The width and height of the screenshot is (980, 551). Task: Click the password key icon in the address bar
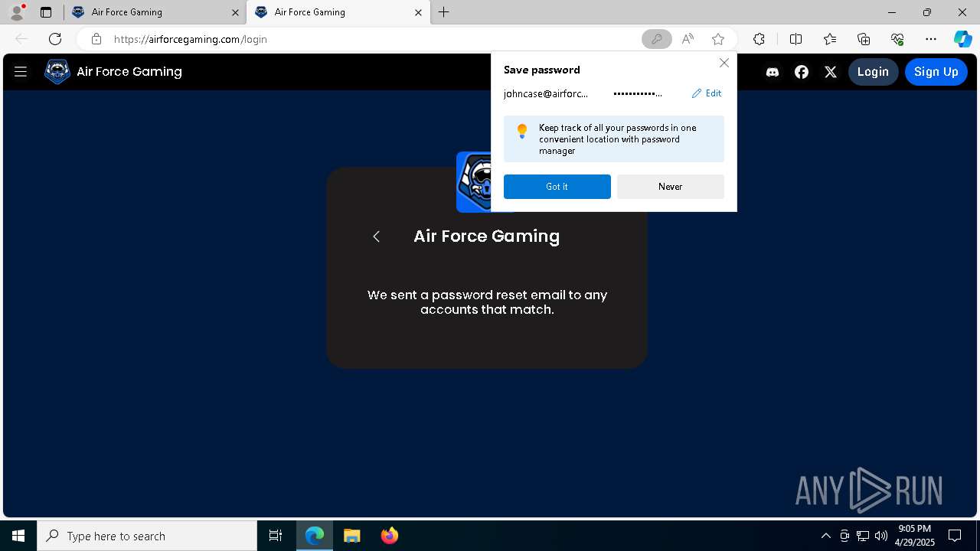coord(656,39)
